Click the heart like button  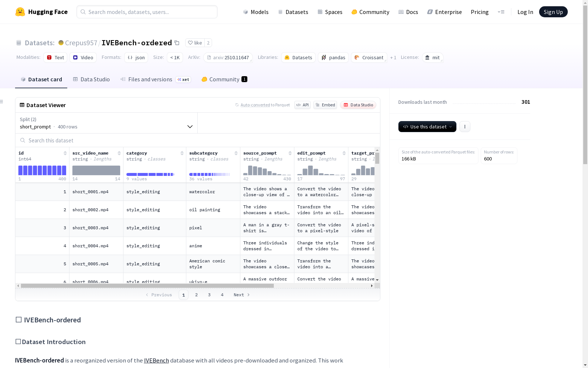[195, 43]
